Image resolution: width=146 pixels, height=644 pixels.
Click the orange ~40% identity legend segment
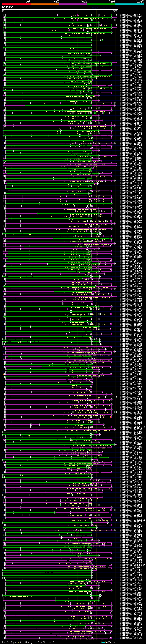45,4
